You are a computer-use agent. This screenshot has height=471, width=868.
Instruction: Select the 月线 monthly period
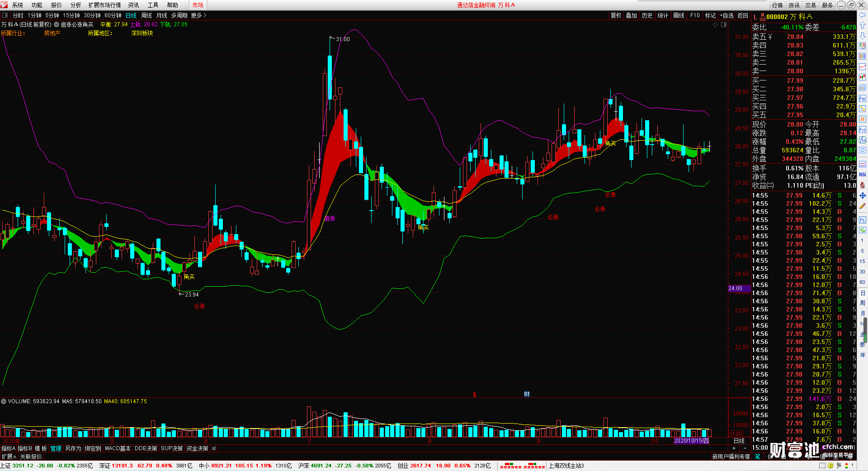[162, 15]
